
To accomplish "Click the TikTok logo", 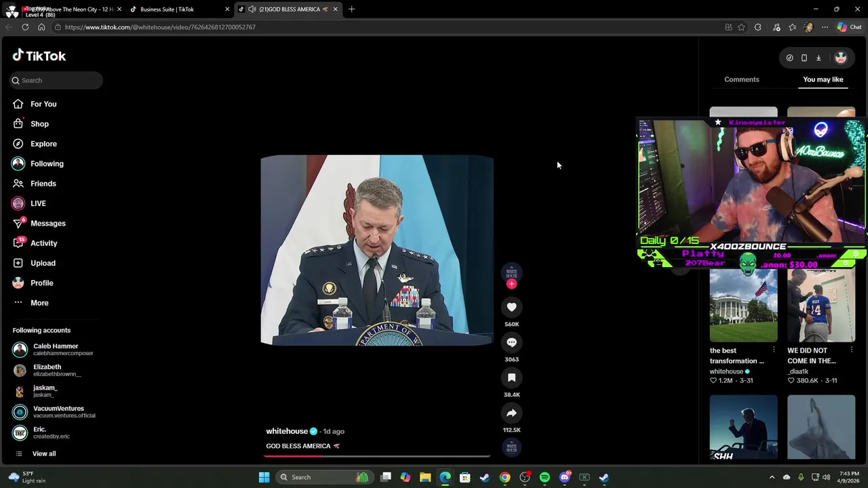I will pos(39,56).
